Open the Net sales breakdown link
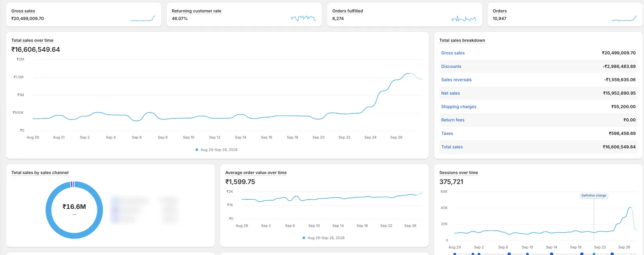This screenshot has height=255, width=644. (x=450, y=93)
